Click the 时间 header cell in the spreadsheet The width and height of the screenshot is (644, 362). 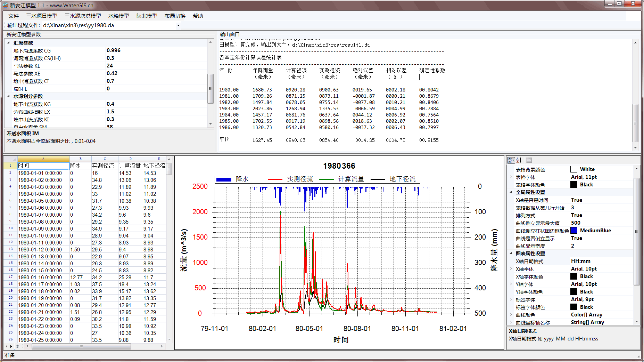(43, 166)
